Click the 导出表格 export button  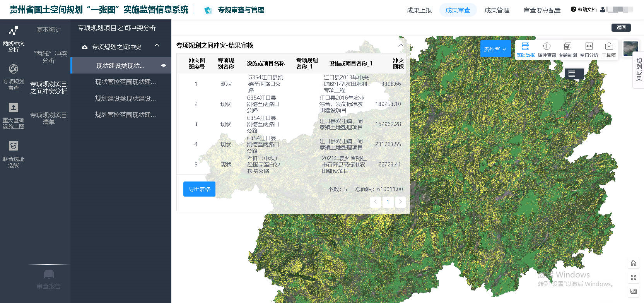pyautogui.click(x=199, y=189)
